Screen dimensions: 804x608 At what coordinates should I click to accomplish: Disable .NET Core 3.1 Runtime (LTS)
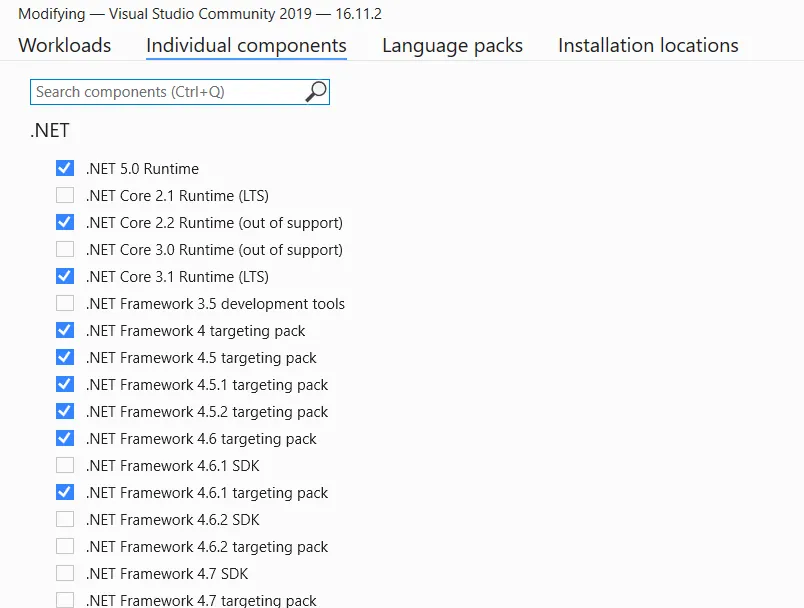pos(65,276)
